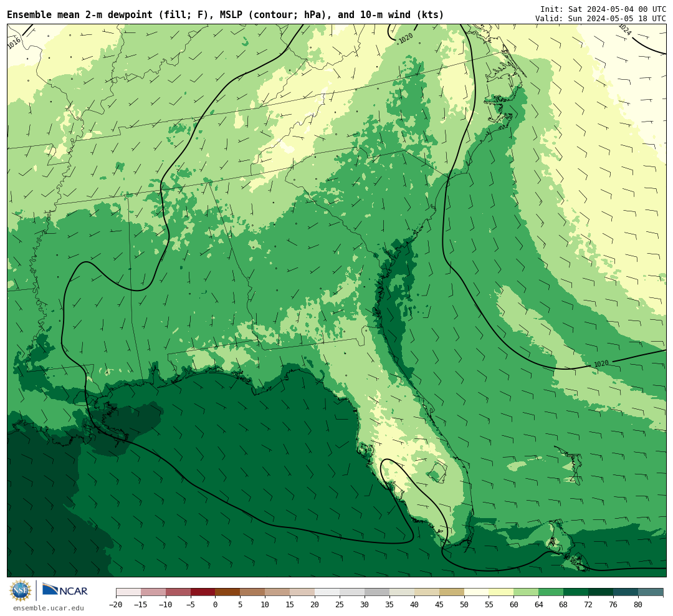Click the colorbar tick label 50
Image resolution: width=673 pixels, height=616 pixels.
(x=464, y=605)
